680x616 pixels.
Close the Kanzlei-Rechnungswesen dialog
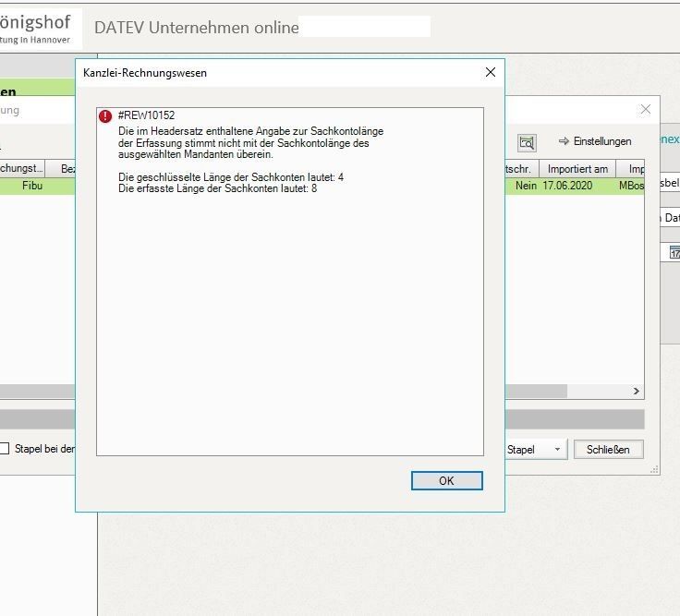491,72
